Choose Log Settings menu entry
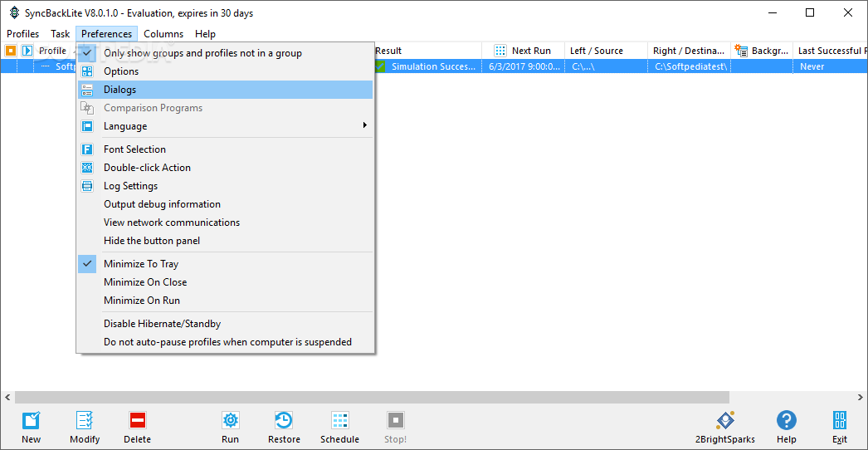Viewport: 868px width, 450px height. pos(225,186)
